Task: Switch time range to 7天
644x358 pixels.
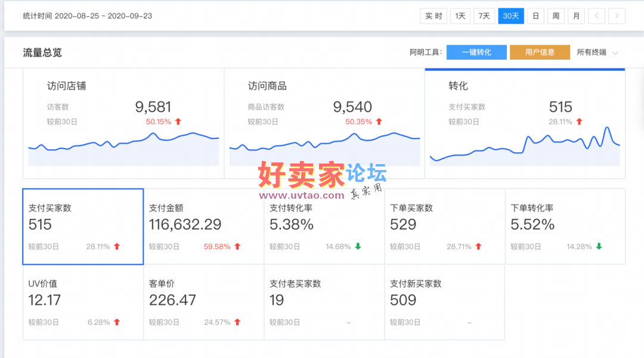Action: tap(484, 16)
